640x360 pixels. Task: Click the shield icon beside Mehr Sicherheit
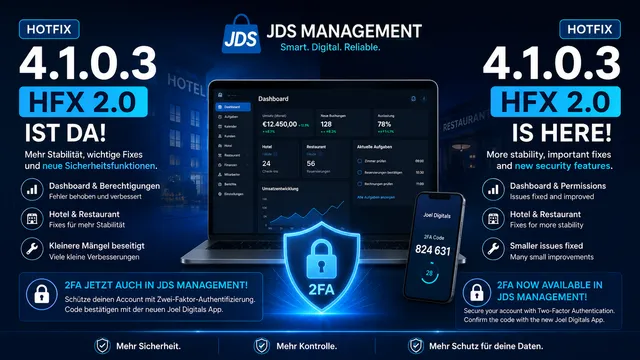102,346
